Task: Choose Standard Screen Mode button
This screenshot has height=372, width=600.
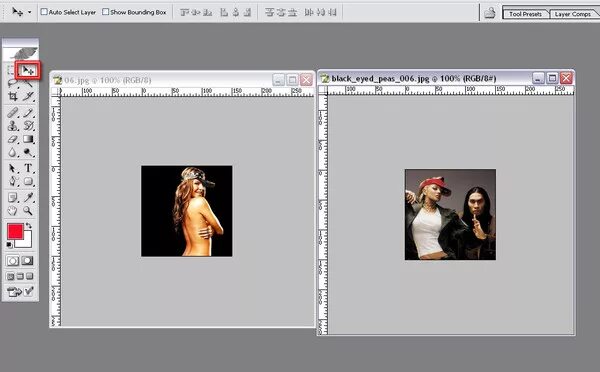Action: [11, 276]
